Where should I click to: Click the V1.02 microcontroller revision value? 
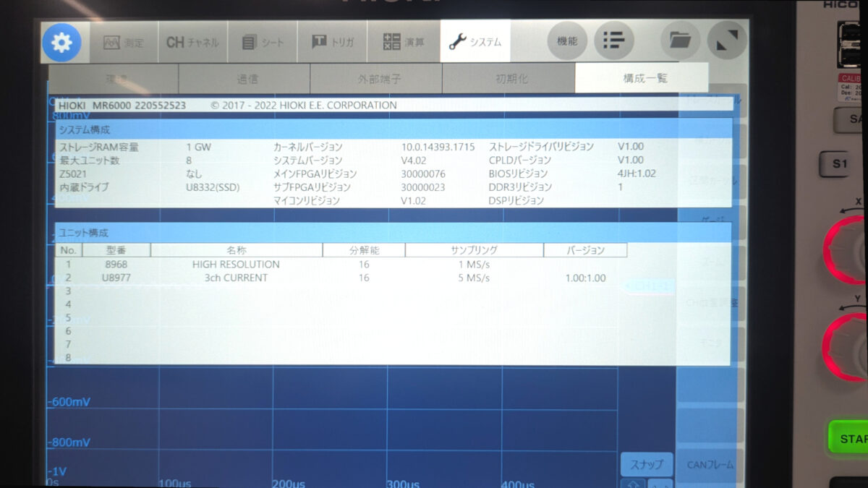[x=414, y=201]
